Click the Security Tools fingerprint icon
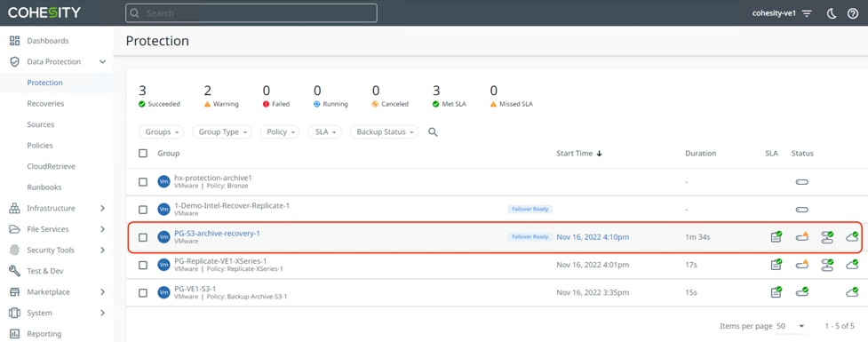 [x=15, y=251]
